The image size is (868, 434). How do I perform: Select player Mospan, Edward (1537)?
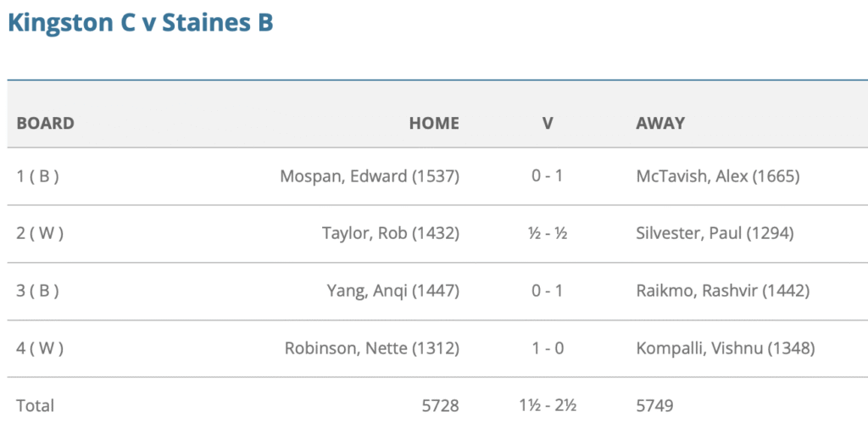(x=370, y=176)
